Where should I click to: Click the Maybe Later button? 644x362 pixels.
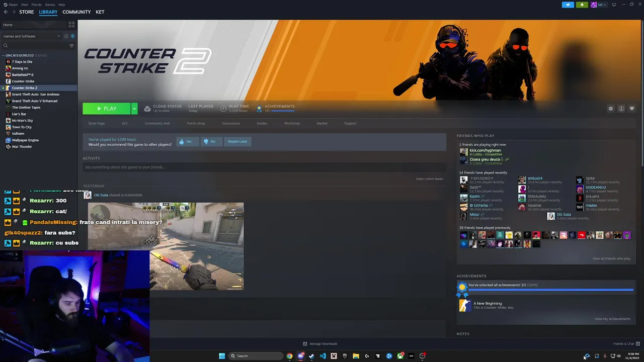[x=237, y=142]
